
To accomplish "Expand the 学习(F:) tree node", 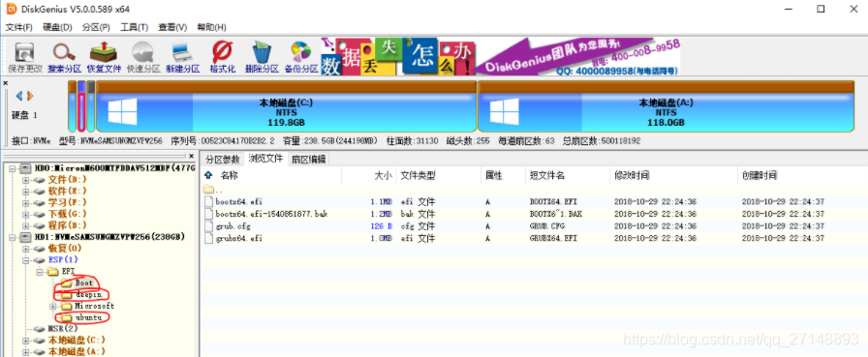I will [25, 203].
